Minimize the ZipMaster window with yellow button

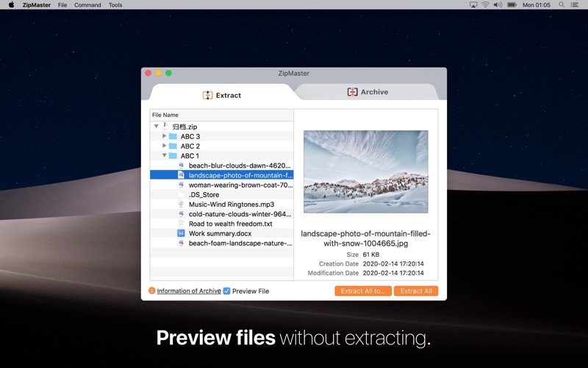tap(158, 73)
